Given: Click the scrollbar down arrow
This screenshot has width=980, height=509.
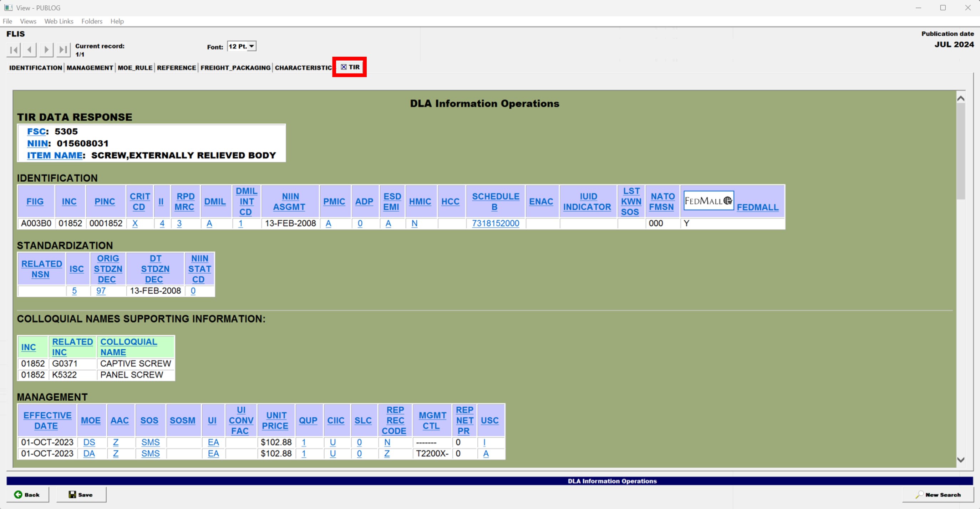Looking at the screenshot, I should click(x=961, y=460).
